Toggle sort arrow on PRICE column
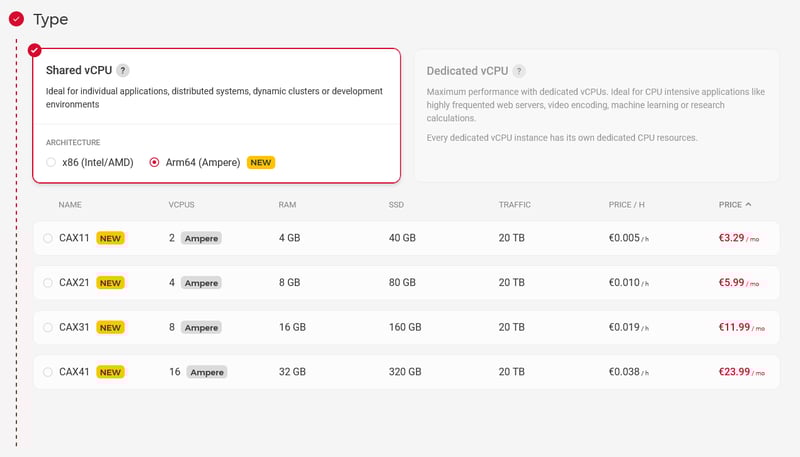The height and width of the screenshot is (457, 800). coord(749,204)
